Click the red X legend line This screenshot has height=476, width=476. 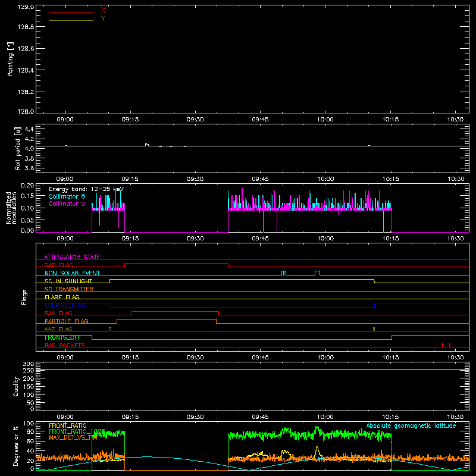[71, 12]
